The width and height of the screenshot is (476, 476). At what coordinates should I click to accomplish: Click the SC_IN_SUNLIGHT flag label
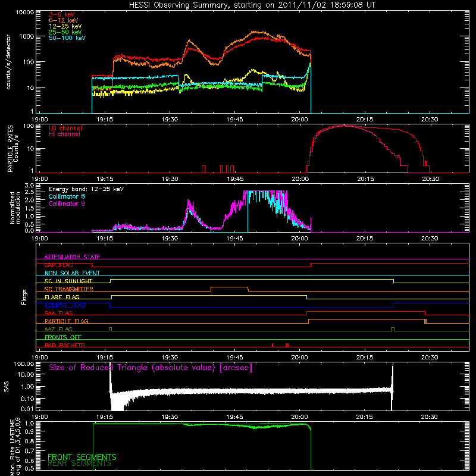pyautogui.click(x=68, y=281)
